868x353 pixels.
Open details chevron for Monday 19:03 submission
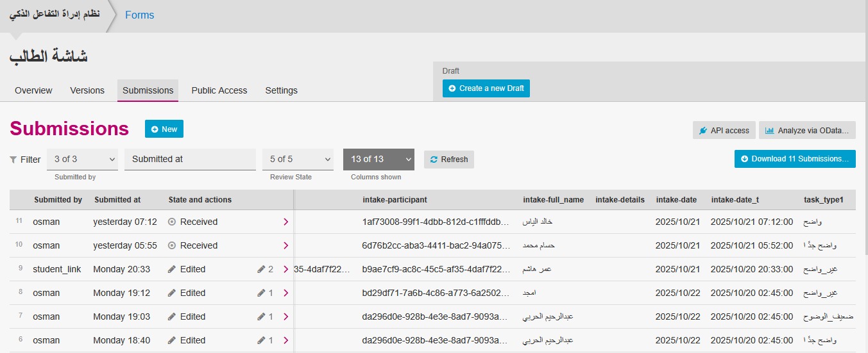point(285,316)
